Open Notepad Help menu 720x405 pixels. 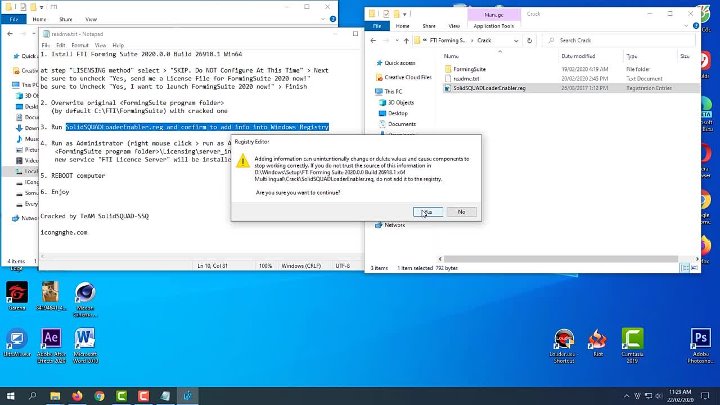tap(118, 45)
